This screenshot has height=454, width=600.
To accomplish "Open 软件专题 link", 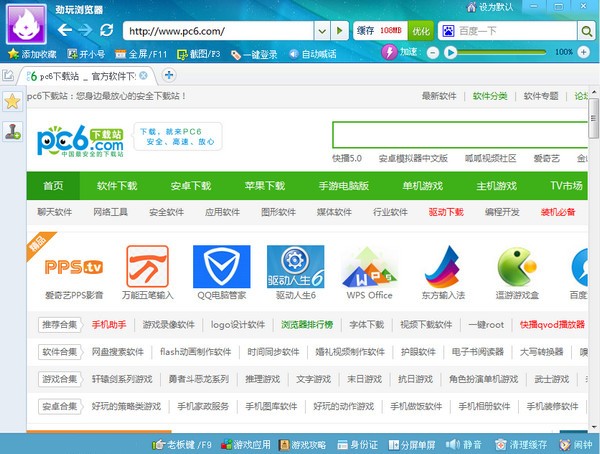I will (541, 96).
